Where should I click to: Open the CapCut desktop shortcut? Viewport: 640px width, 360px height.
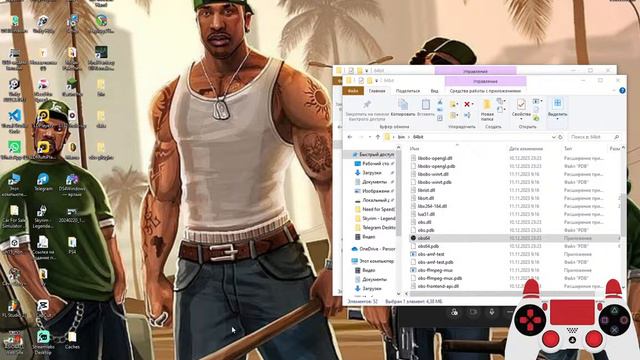coord(43,309)
